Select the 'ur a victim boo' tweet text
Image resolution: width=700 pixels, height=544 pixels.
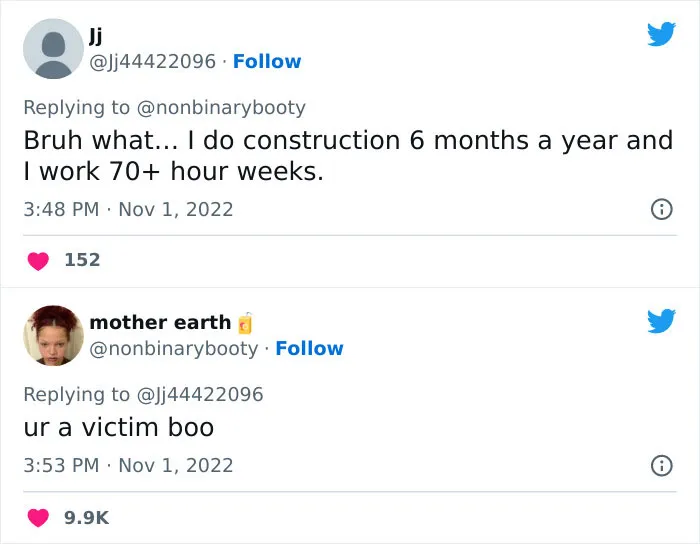pyautogui.click(x=119, y=428)
